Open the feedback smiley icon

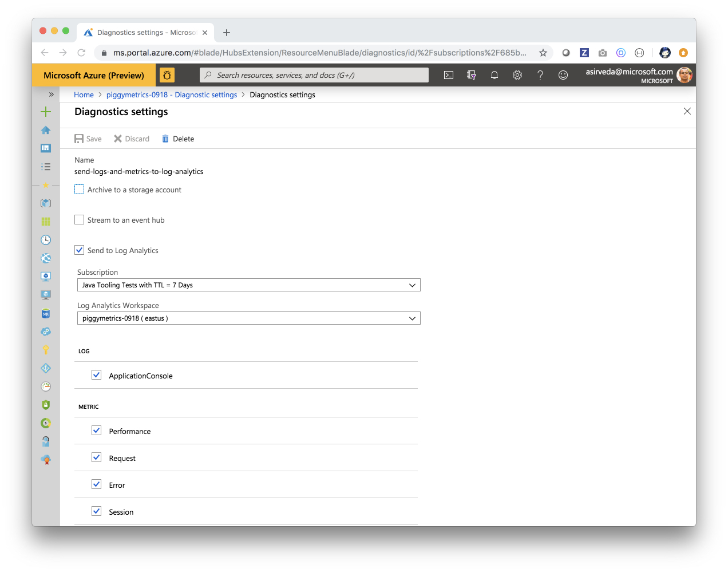(563, 75)
